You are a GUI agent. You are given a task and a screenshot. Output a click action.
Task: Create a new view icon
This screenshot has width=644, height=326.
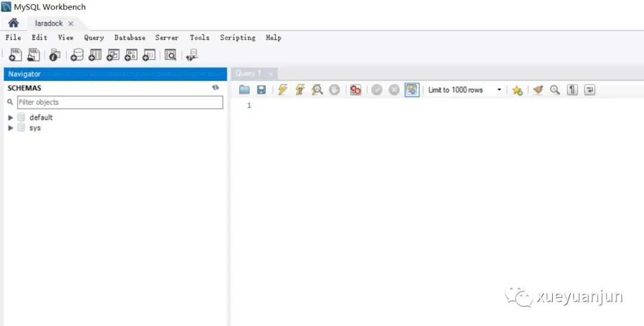[113, 55]
